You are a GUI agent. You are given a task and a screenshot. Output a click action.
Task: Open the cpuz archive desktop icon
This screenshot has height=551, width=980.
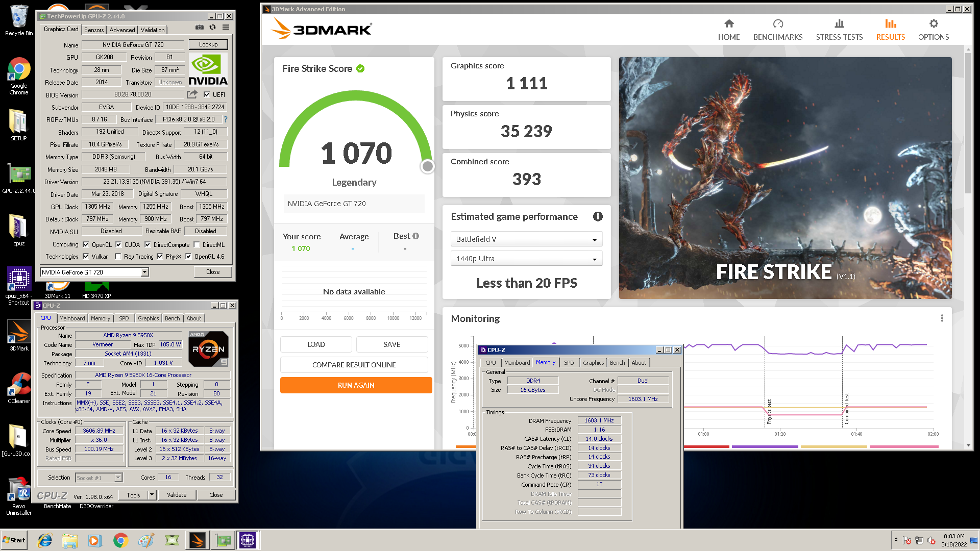(19, 230)
